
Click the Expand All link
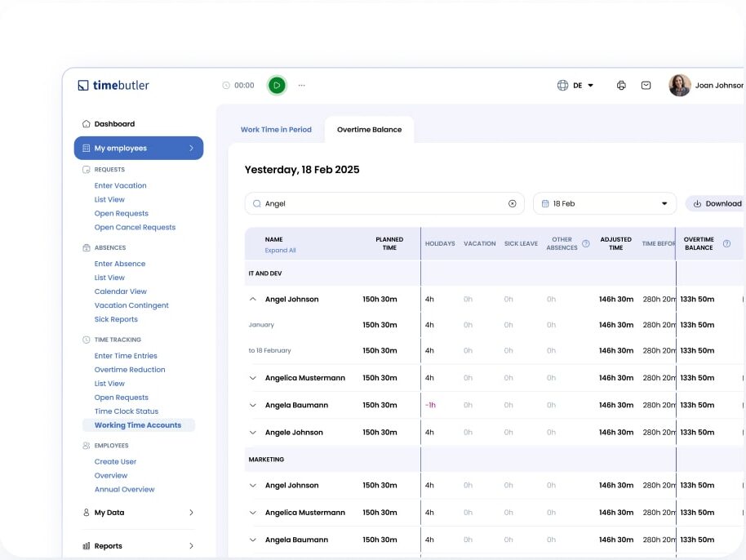(x=280, y=251)
